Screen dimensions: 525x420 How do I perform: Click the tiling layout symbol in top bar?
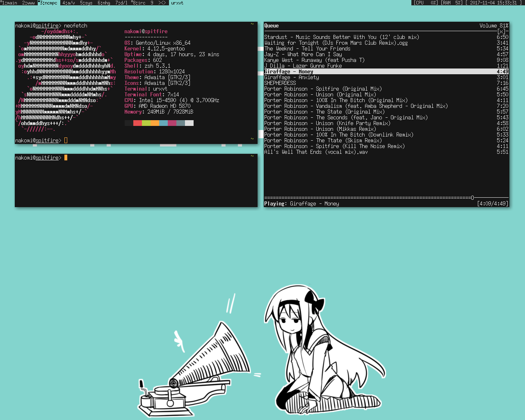coord(162,3)
